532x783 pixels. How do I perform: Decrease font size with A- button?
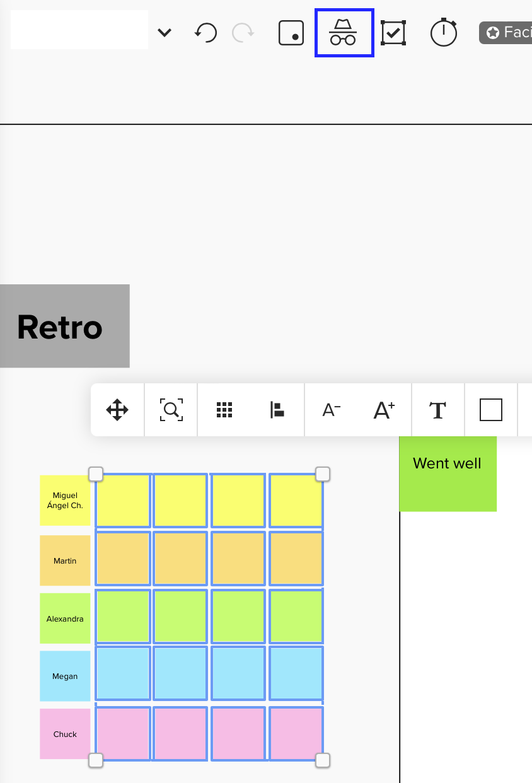tap(332, 410)
